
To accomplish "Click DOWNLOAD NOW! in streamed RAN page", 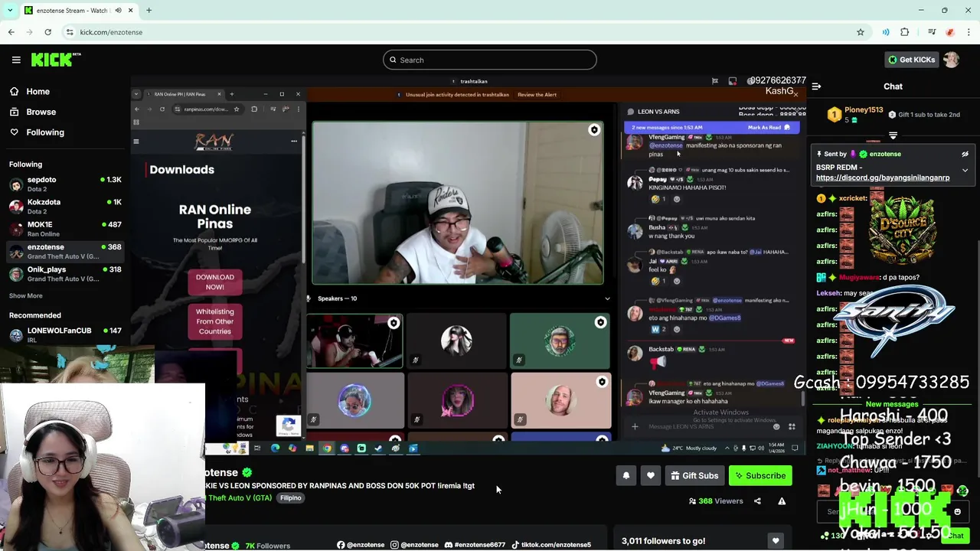I will point(215,282).
